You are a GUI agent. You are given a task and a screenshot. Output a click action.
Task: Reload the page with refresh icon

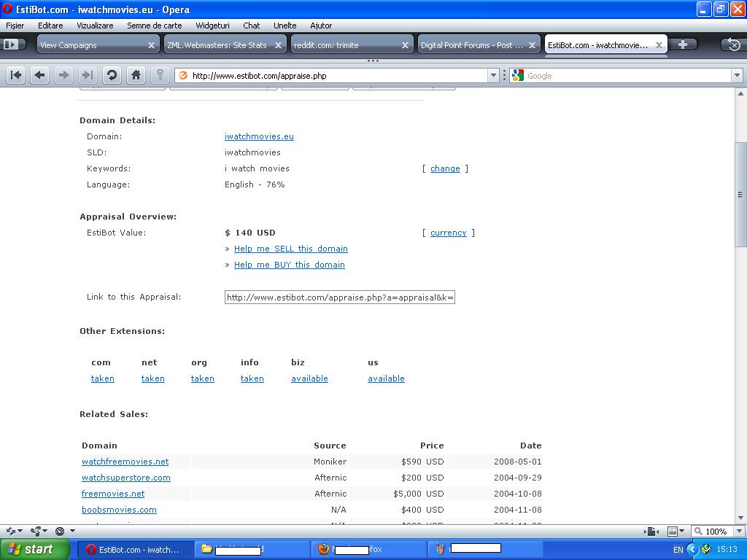point(112,75)
